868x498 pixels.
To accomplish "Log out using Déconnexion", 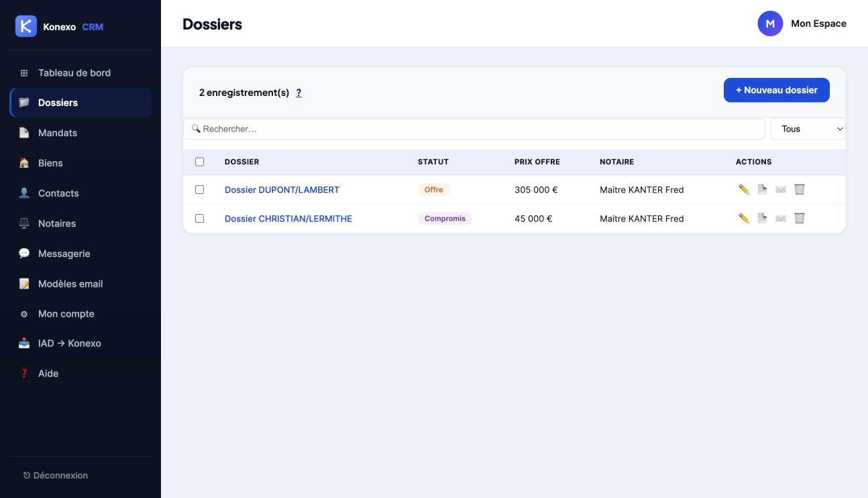I will (55, 475).
